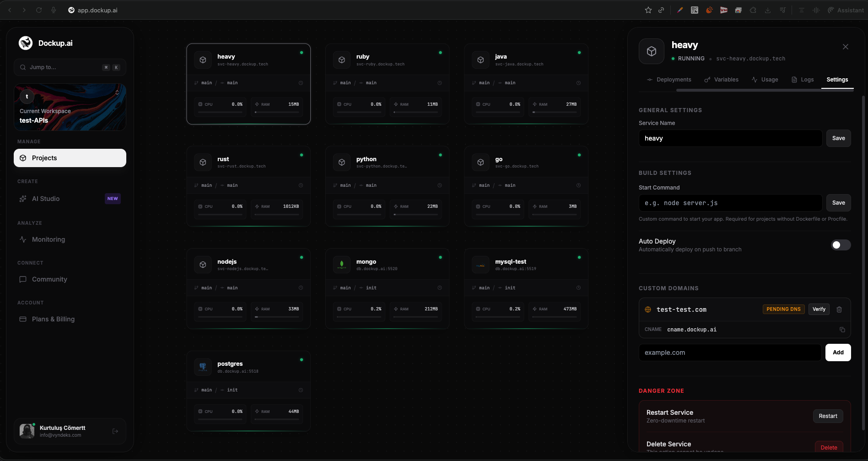This screenshot has width=868, height=461.
Task: Click the RAM usage bar on the heavy card
Action: (x=276, y=113)
